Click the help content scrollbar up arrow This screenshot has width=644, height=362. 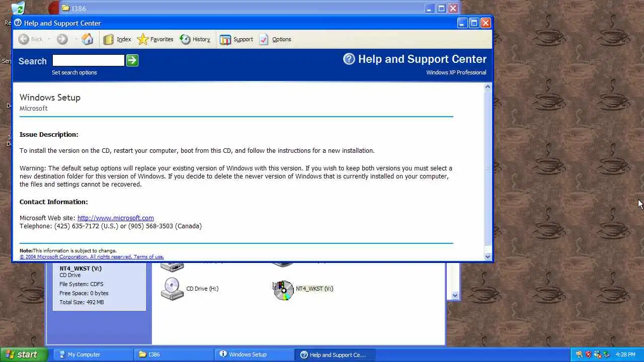(488, 87)
